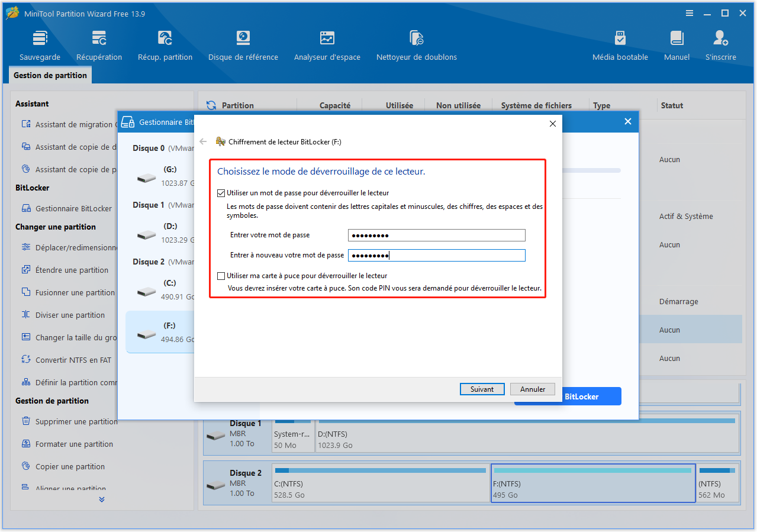Image resolution: width=757 pixels, height=532 pixels.
Task: Select Diviser une partition
Action: pos(63,315)
